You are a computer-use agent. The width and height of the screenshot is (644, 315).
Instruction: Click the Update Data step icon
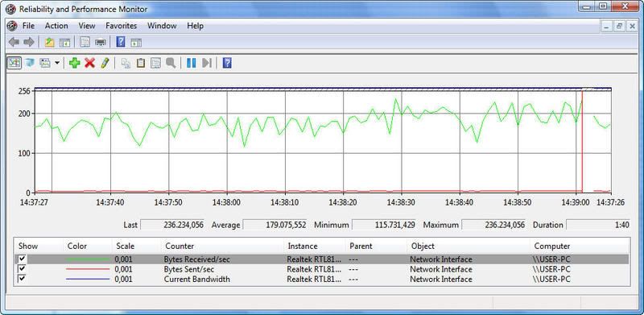pyautogui.click(x=207, y=63)
